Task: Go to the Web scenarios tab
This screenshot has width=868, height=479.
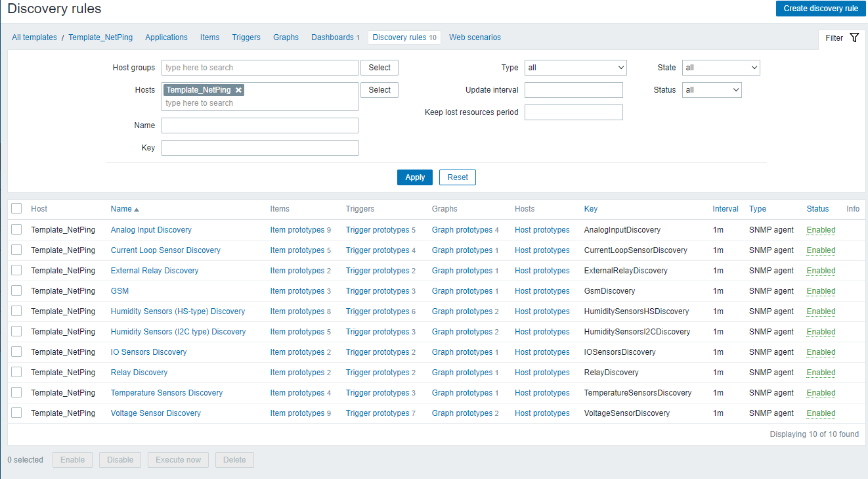Action: pyautogui.click(x=475, y=37)
